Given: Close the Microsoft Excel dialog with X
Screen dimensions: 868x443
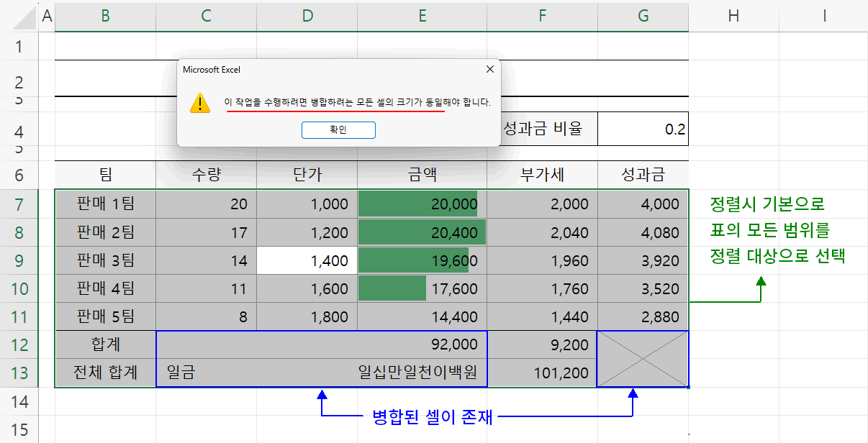Looking at the screenshot, I should click(x=490, y=69).
